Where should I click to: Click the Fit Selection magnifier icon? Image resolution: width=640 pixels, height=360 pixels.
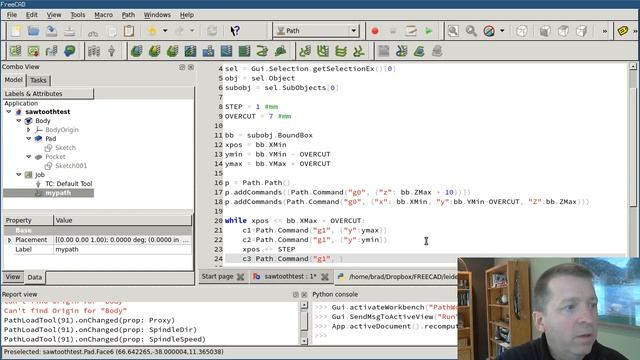click(x=471, y=31)
